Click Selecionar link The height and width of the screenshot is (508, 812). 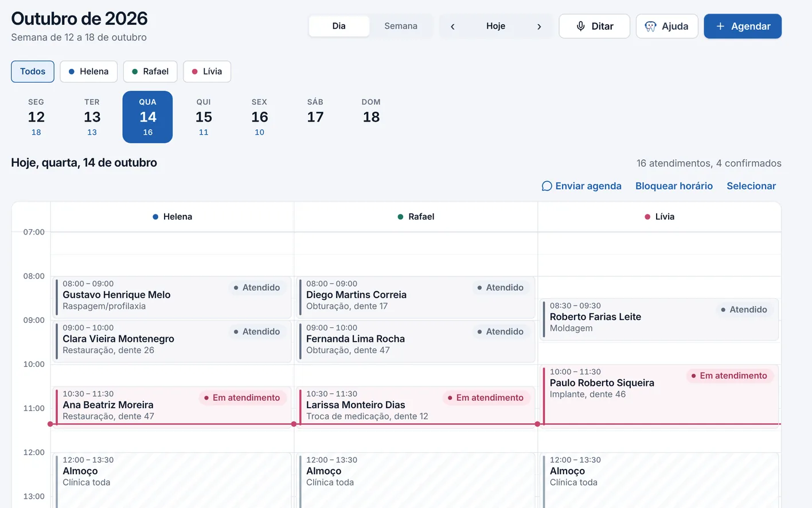pos(751,186)
